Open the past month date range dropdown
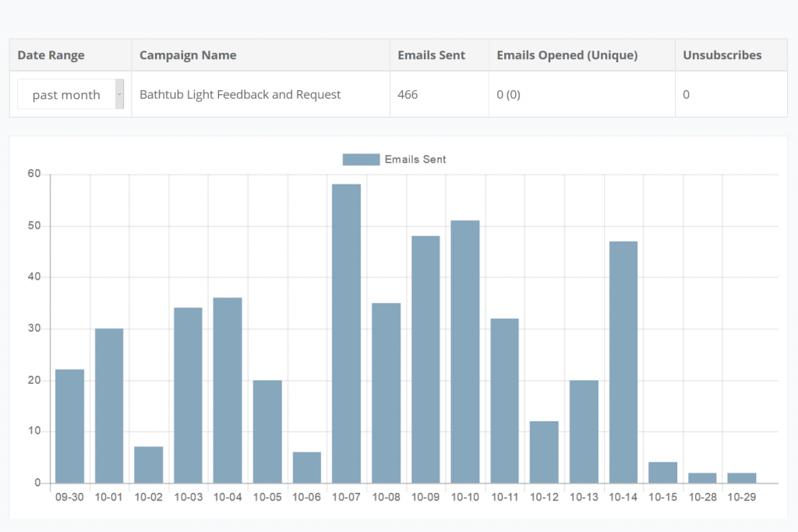The image size is (798, 532). click(x=66, y=94)
